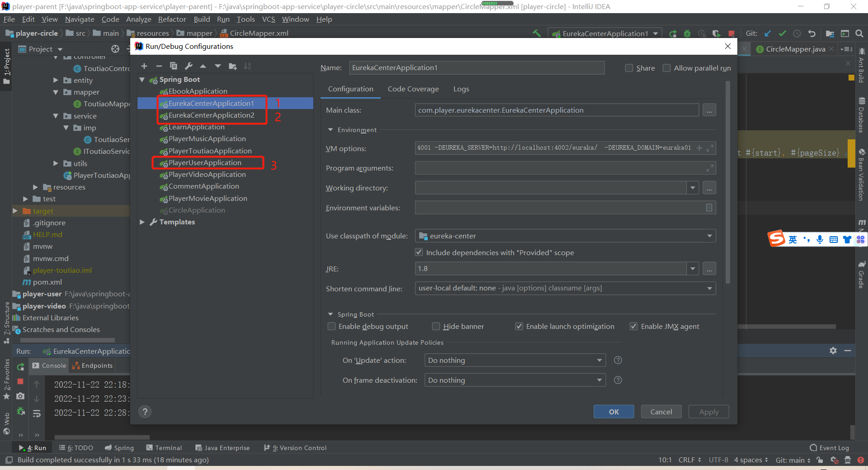Browse main class with ellipsis button
The image size is (868, 470).
[x=709, y=110]
